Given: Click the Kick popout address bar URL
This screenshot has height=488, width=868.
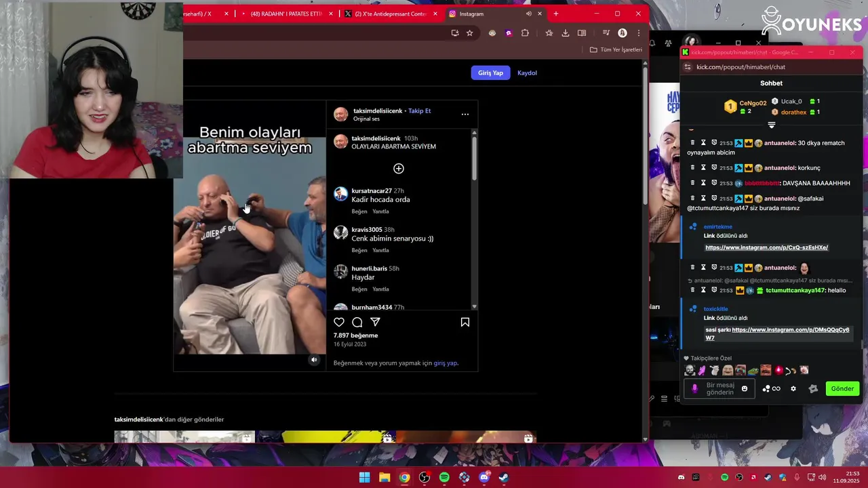Looking at the screenshot, I should (x=741, y=67).
